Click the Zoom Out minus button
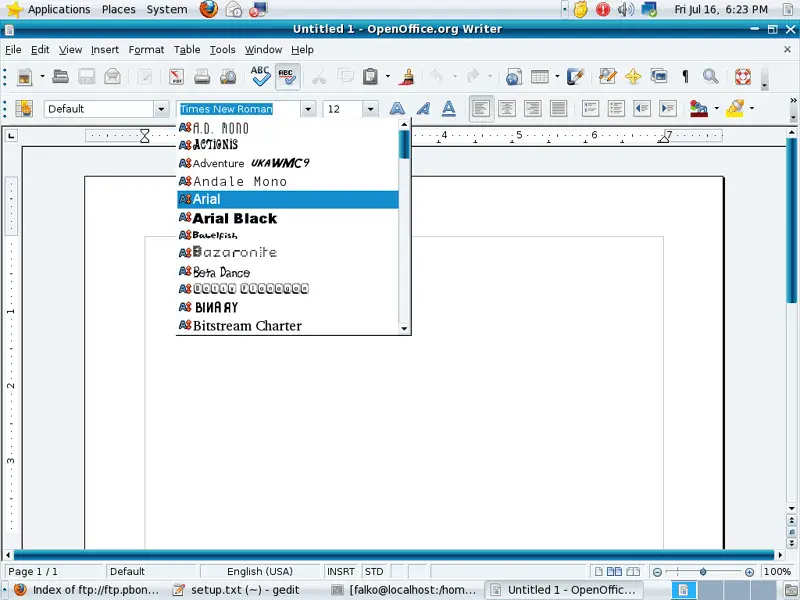Viewport: 800px width, 600px height. (x=657, y=572)
